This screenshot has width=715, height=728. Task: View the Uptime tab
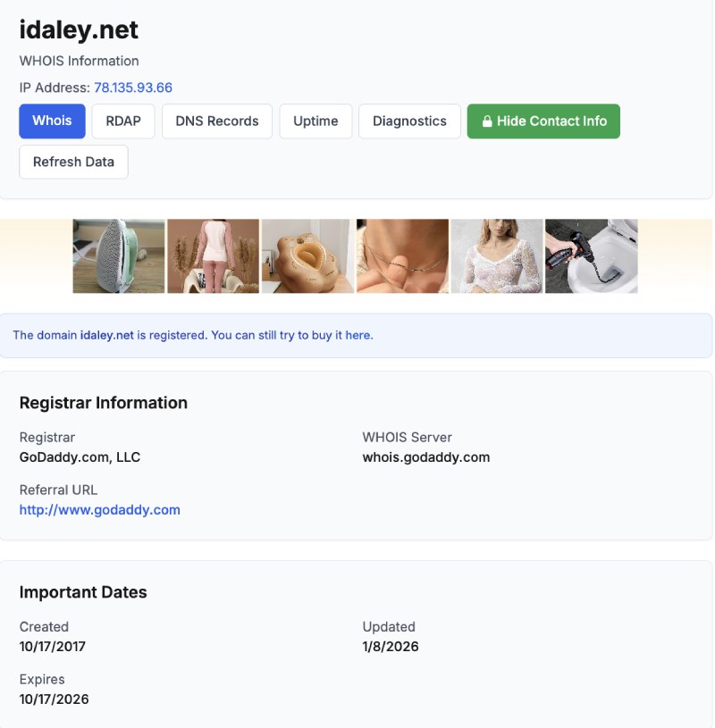pos(315,121)
